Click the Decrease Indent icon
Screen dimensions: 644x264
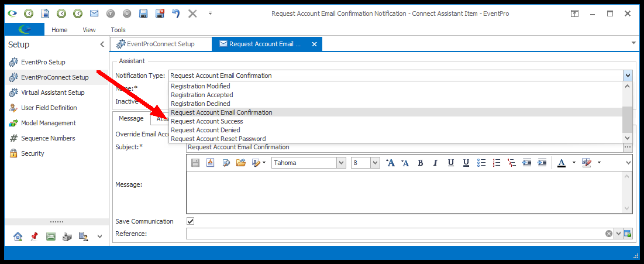pyautogui.click(x=527, y=163)
